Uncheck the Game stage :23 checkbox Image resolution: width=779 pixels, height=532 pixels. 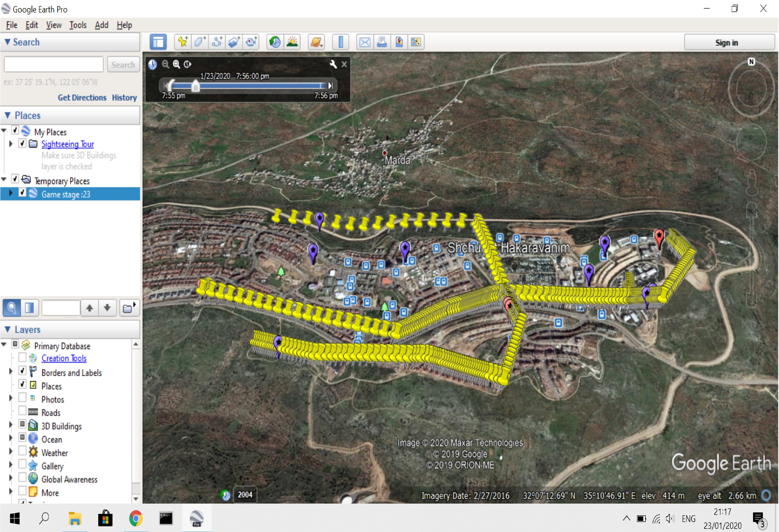[23, 193]
